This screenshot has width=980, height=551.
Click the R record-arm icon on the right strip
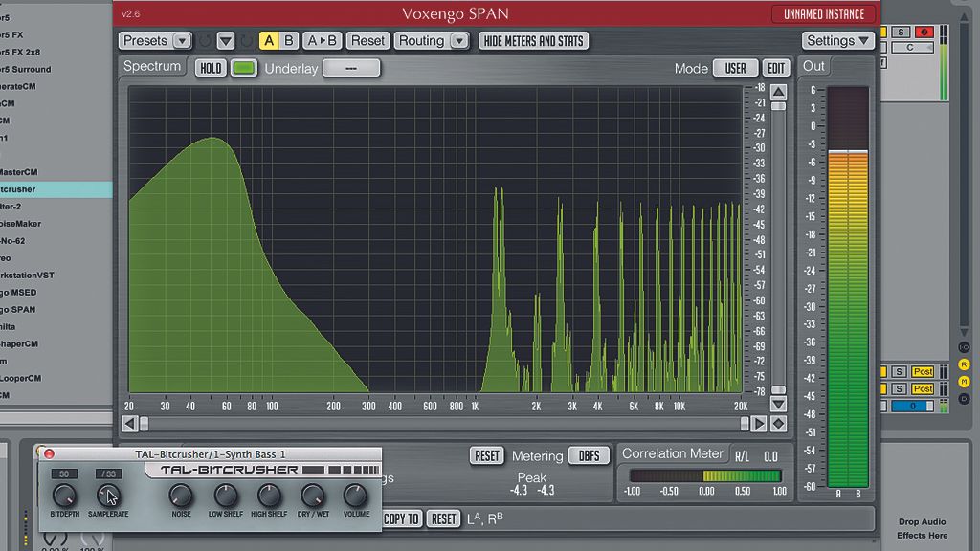pyautogui.click(x=964, y=364)
